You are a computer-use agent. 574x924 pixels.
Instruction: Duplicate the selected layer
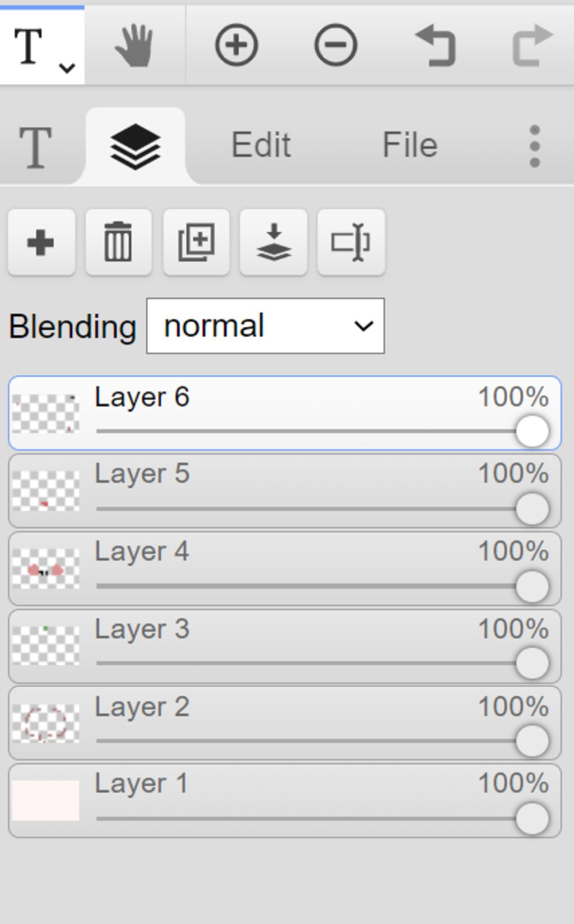pos(196,242)
